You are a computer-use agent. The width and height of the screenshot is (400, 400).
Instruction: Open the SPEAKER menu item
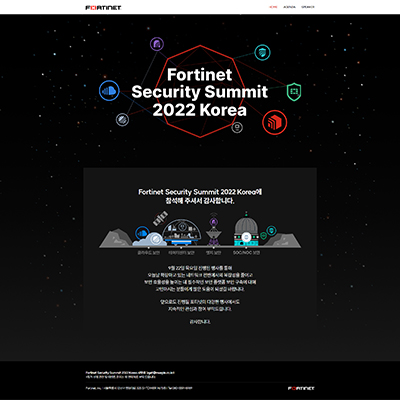click(x=308, y=7)
